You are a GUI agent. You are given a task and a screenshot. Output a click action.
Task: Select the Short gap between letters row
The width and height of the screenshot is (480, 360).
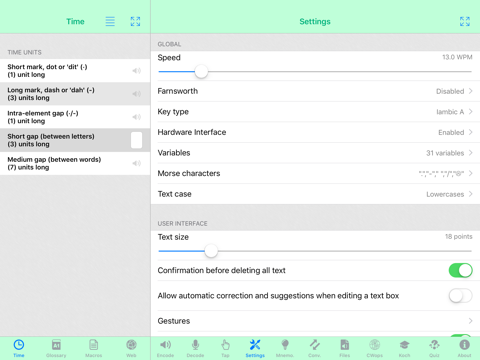75,140
